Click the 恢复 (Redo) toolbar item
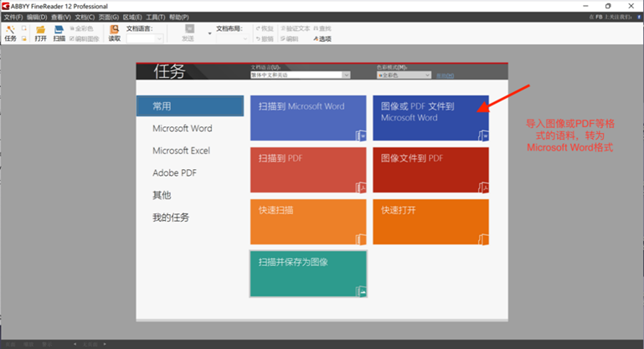Image resolution: width=644 pixels, height=349 pixels. pyautogui.click(x=265, y=28)
